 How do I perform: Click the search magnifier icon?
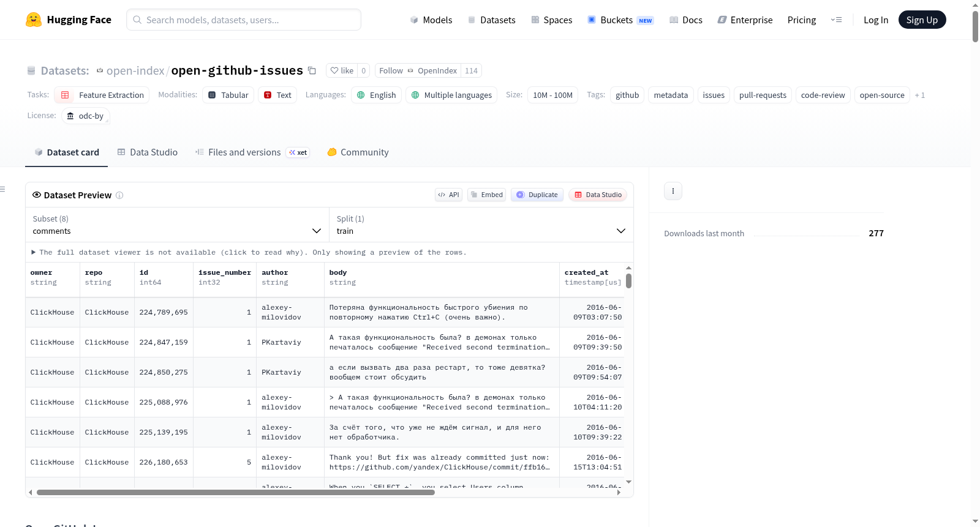(137, 20)
